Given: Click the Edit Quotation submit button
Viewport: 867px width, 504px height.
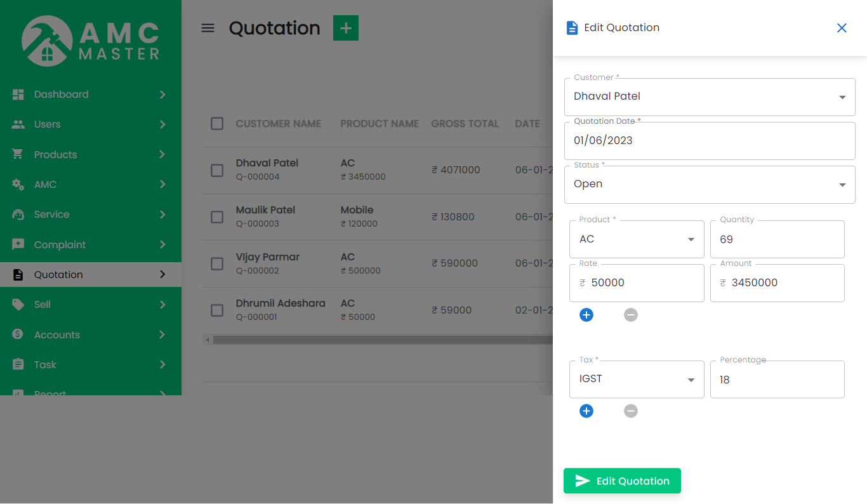Looking at the screenshot, I should tap(621, 481).
